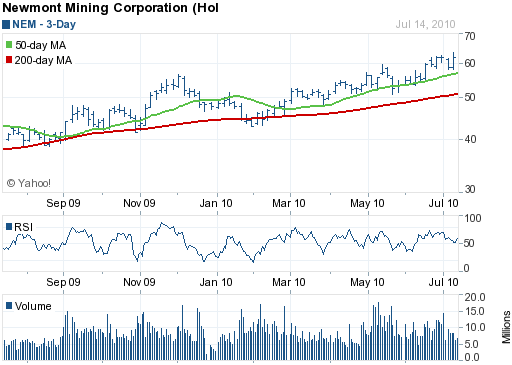Viewport: 512px width, 365px height.
Task: Click the Jul 14, 2010 date label
Action: (x=425, y=24)
